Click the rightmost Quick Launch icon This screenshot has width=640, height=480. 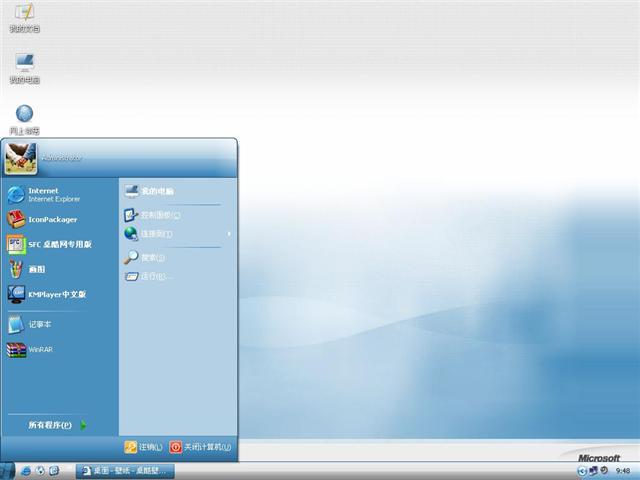point(54,471)
